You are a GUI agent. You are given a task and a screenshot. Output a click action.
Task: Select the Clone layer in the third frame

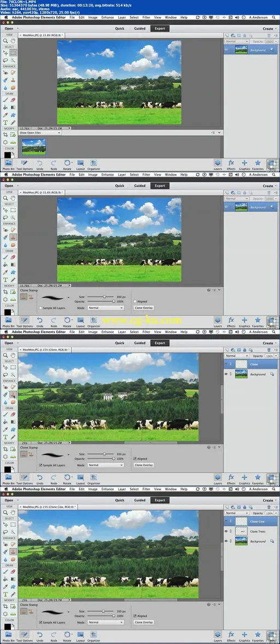click(251, 364)
